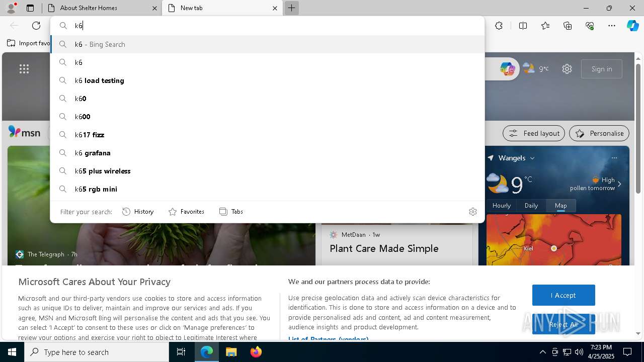
Task: Open the MSN logo link
Action: point(24,133)
